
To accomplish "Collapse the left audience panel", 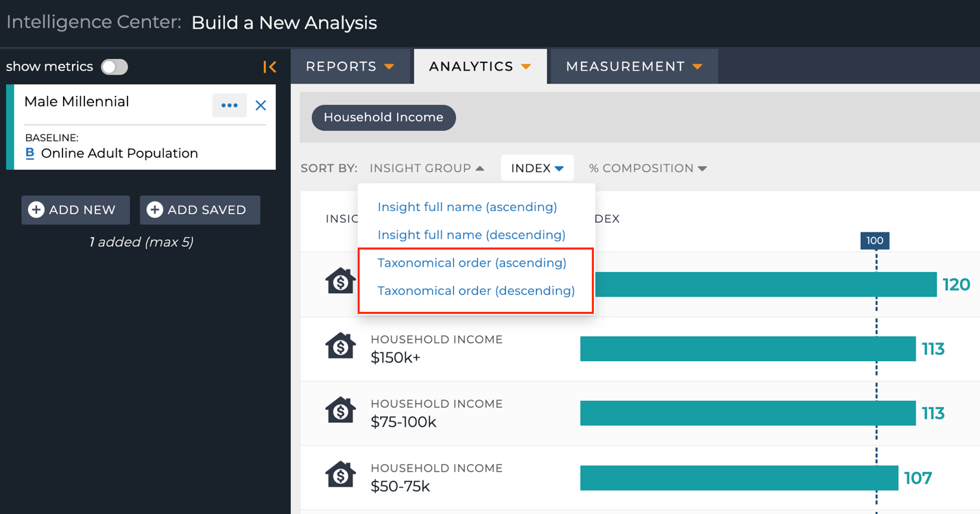I will click(270, 66).
